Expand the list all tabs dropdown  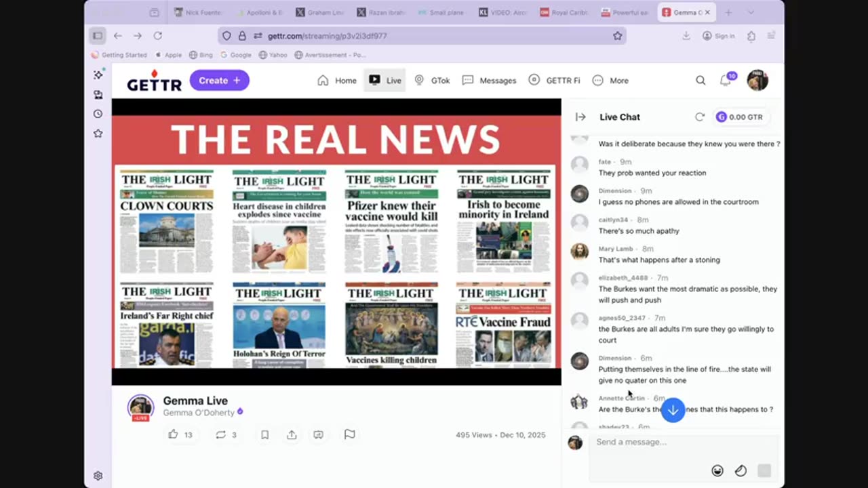(751, 12)
